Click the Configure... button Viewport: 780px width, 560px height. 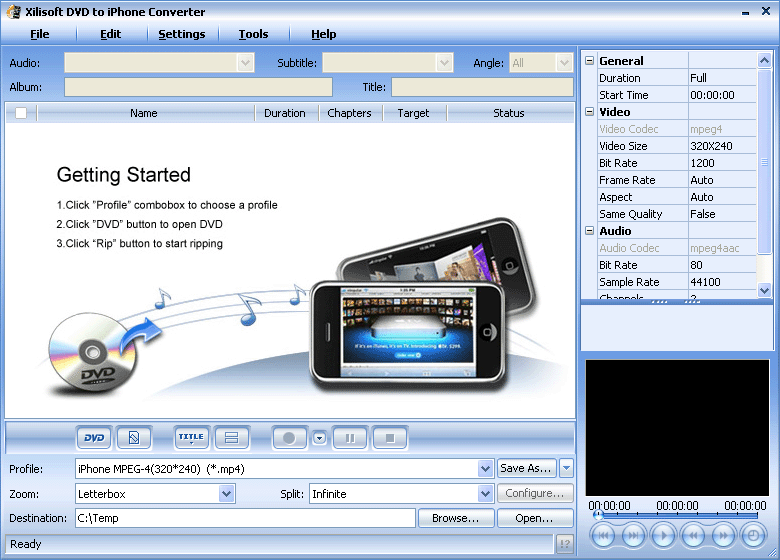pos(535,493)
